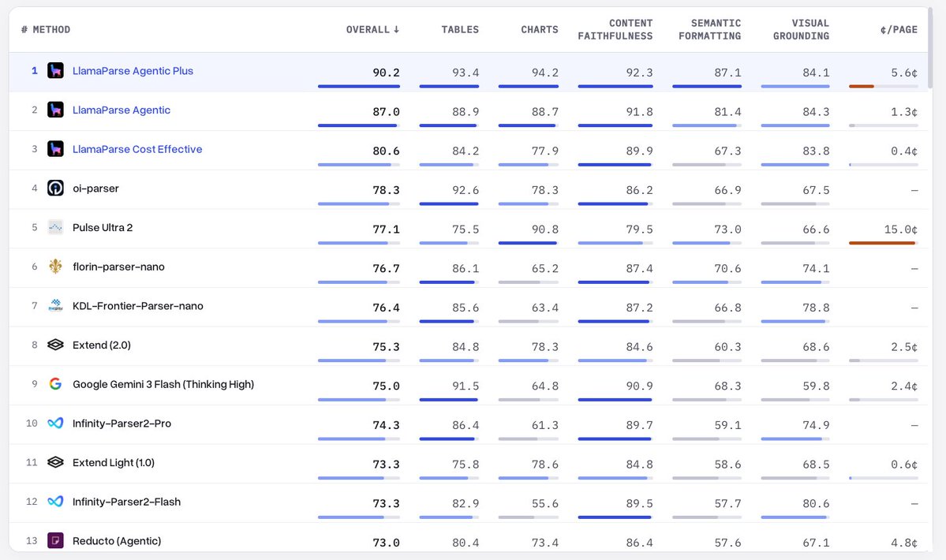Sort by Semantic Formatting column header

click(x=709, y=29)
